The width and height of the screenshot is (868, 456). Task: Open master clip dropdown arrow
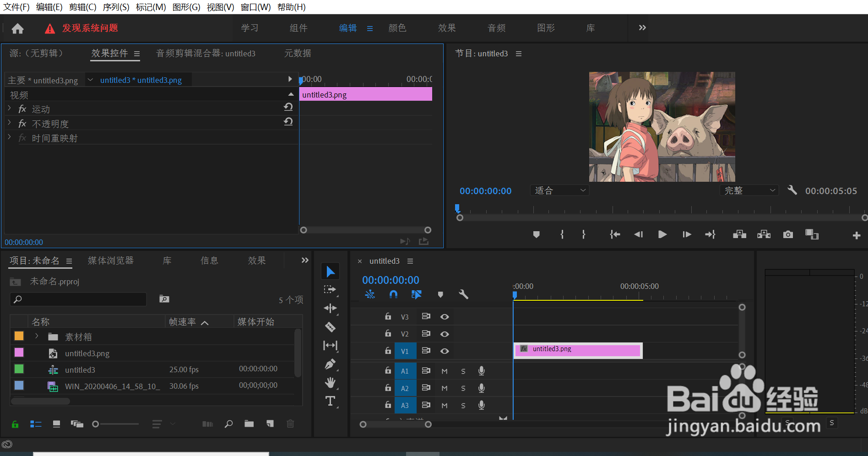[x=90, y=80]
